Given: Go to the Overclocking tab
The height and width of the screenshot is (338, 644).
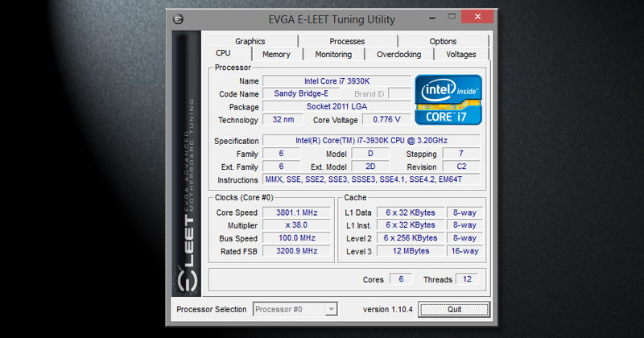Looking at the screenshot, I should tap(398, 54).
